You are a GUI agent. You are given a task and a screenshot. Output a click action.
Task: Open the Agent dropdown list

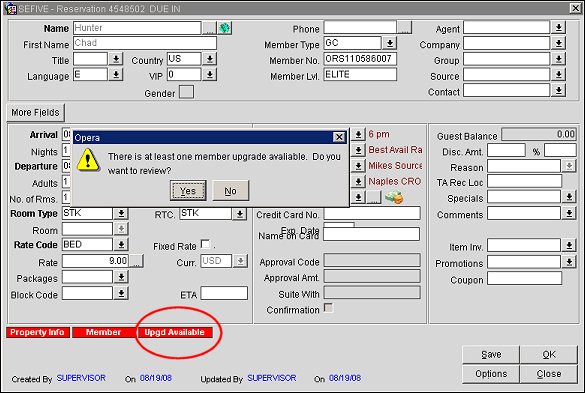[559, 28]
